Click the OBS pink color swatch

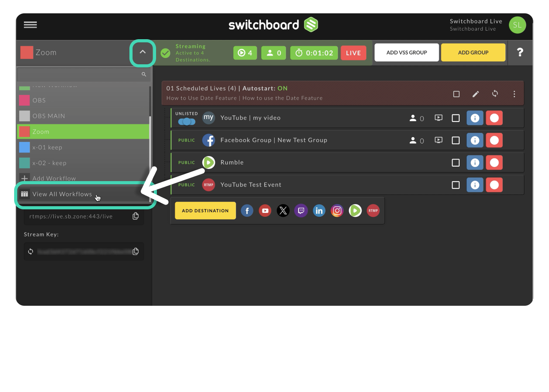pyautogui.click(x=24, y=100)
